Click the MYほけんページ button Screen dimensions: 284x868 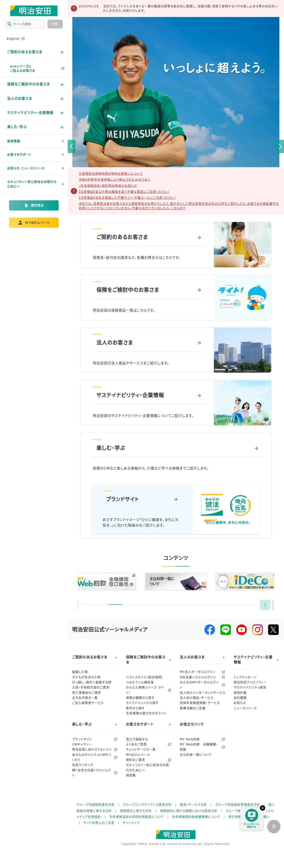[x=34, y=222]
